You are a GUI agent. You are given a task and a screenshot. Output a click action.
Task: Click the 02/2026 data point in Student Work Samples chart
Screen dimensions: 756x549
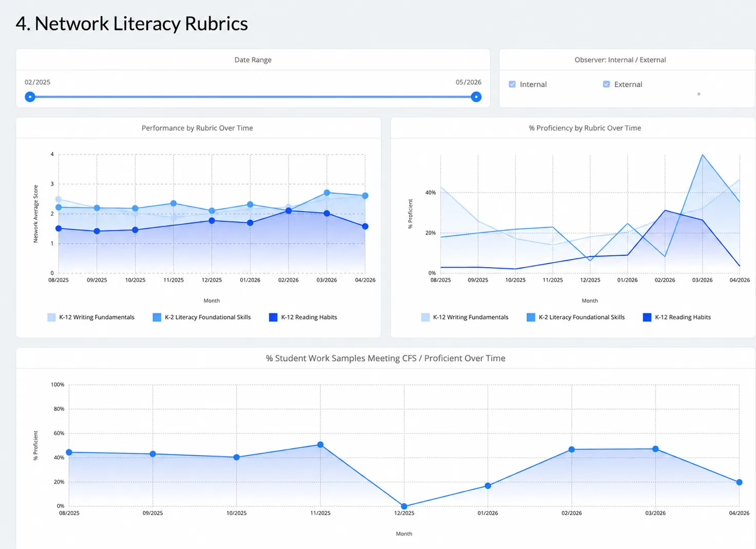pos(571,449)
